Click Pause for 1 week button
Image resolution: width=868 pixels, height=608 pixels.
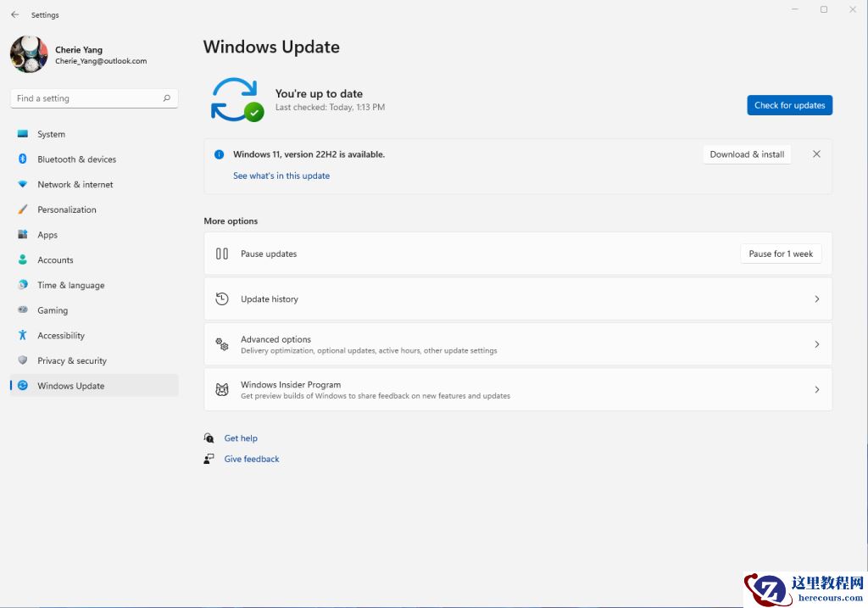pyautogui.click(x=780, y=253)
